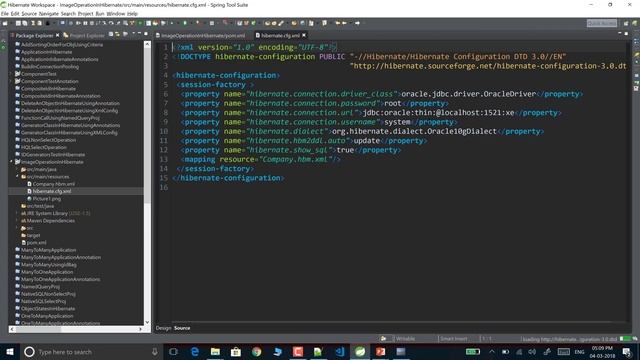Maximize the Package Explorer view

146,34
